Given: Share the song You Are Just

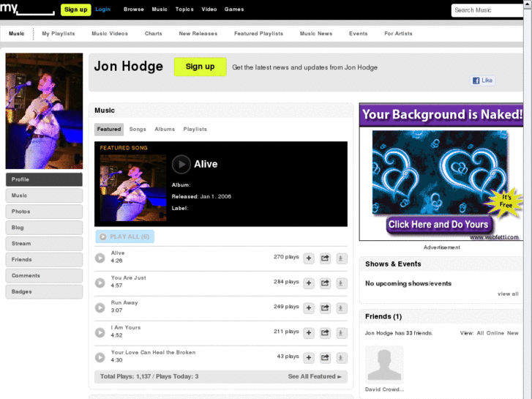Looking at the screenshot, I should (325, 283).
